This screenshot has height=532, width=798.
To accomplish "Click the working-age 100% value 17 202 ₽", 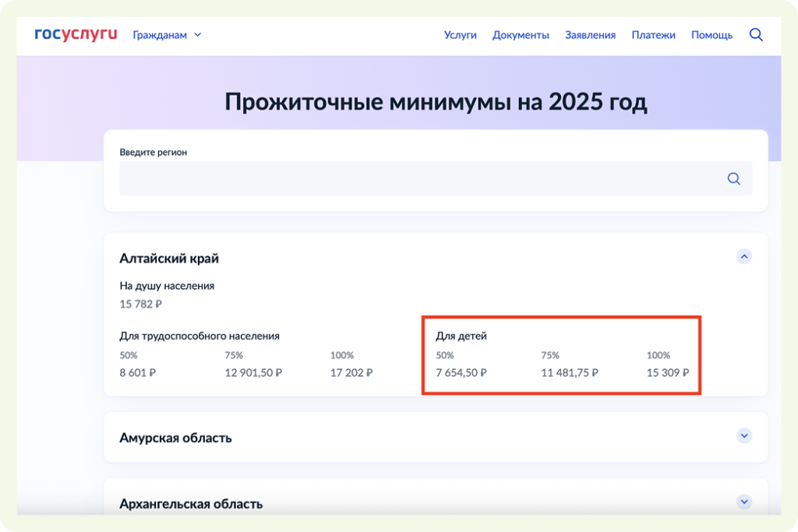I will (x=351, y=373).
